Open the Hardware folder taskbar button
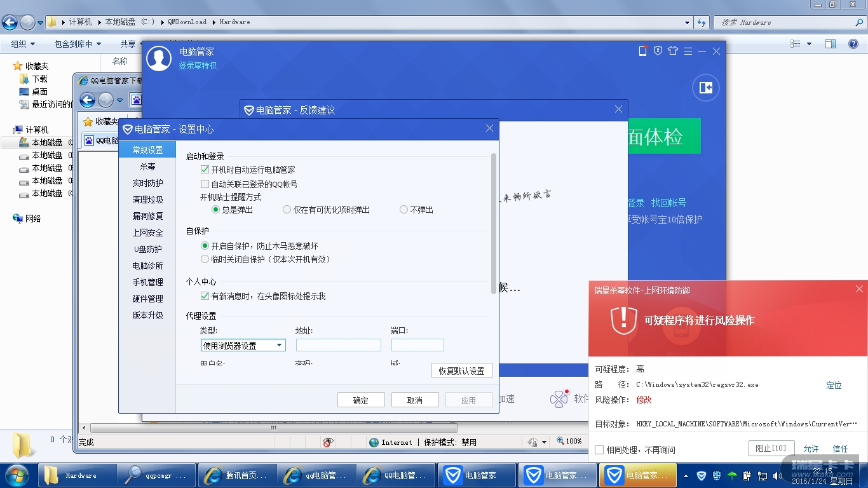 pos(78,475)
